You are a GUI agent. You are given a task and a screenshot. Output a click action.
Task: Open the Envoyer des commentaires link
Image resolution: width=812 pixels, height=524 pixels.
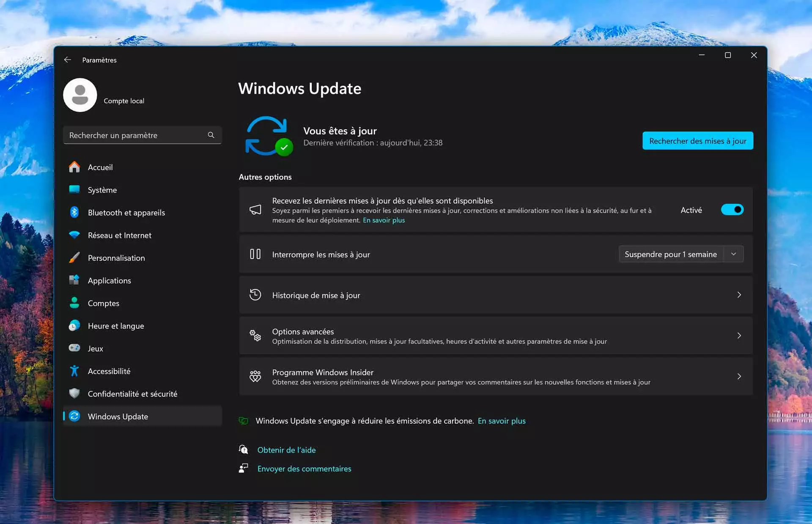(304, 469)
